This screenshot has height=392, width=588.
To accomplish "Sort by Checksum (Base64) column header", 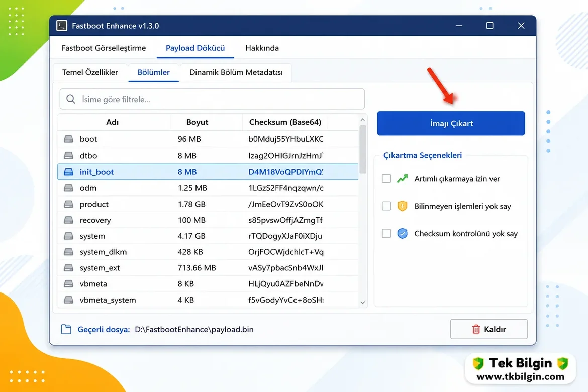I will [x=285, y=122].
